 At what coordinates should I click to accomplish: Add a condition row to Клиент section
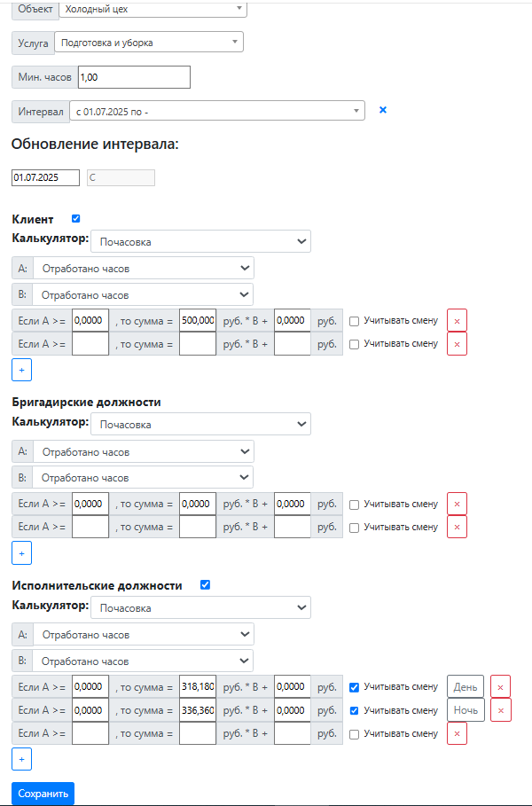(21, 369)
